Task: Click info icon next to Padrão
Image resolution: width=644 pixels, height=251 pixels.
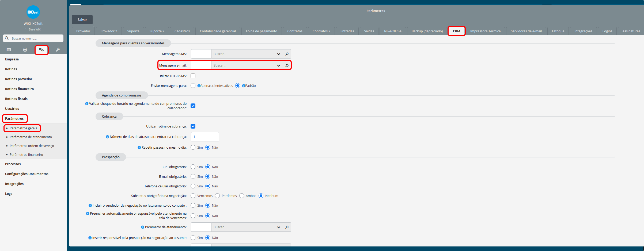Action: [x=244, y=86]
